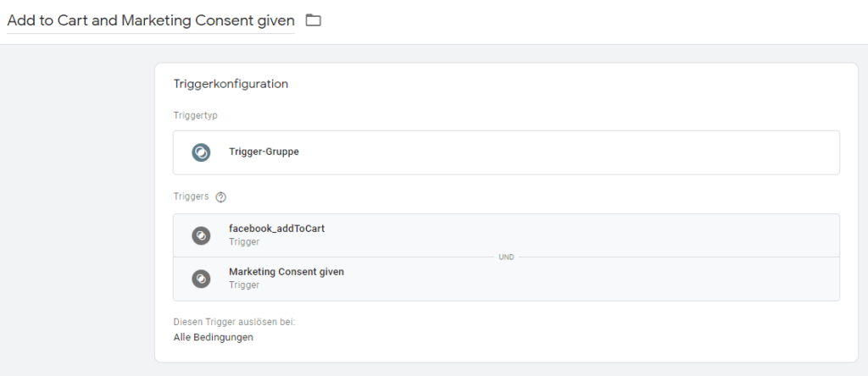Click the Marketing Consent given trigger icon

pos(201,279)
